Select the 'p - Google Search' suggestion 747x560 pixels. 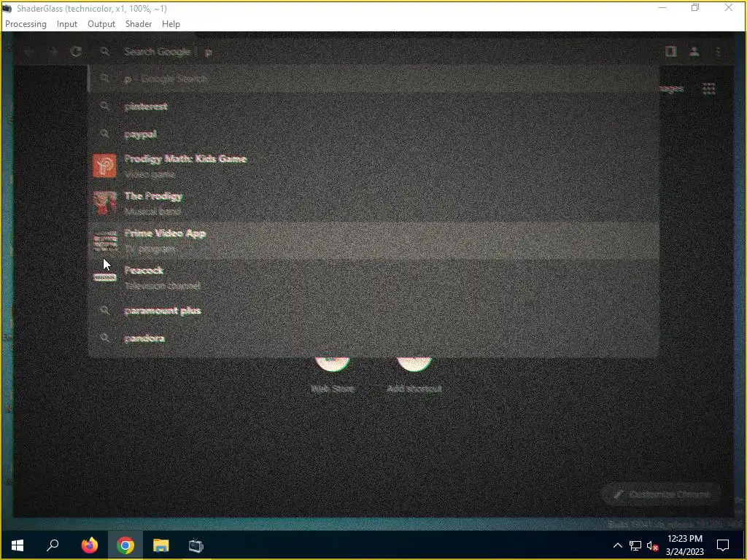tap(374, 79)
